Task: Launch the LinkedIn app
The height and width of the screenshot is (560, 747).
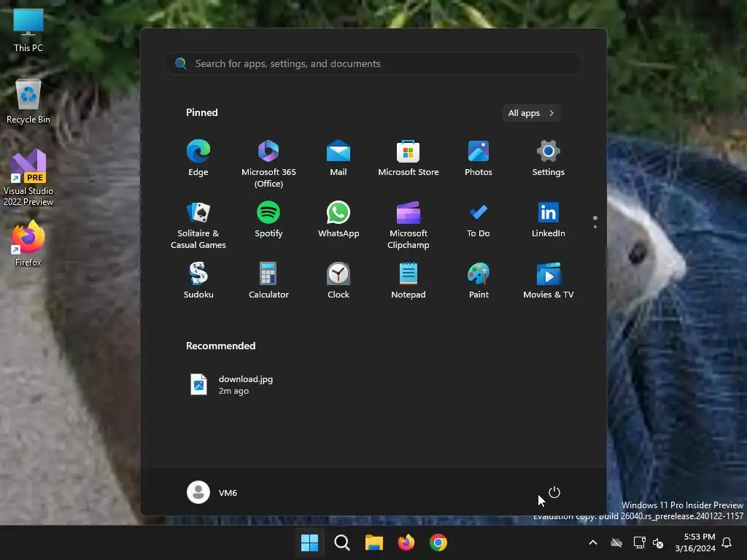Action: coord(549,219)
